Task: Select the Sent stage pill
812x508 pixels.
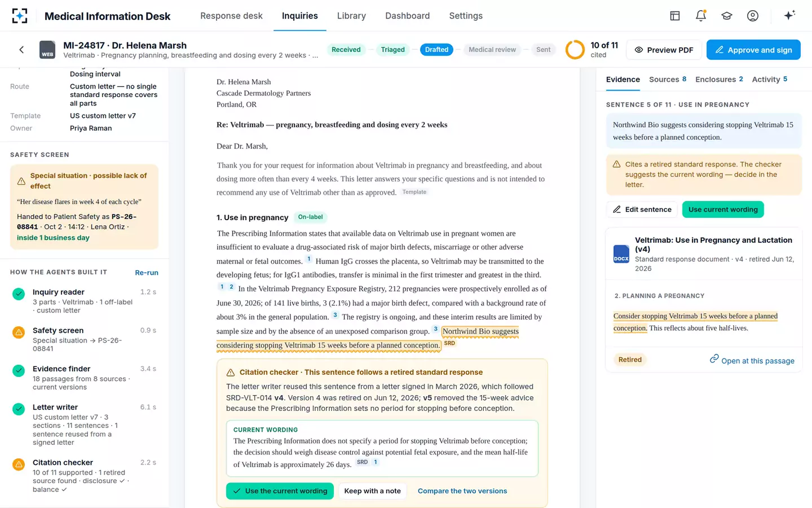Action: point(543,50)
